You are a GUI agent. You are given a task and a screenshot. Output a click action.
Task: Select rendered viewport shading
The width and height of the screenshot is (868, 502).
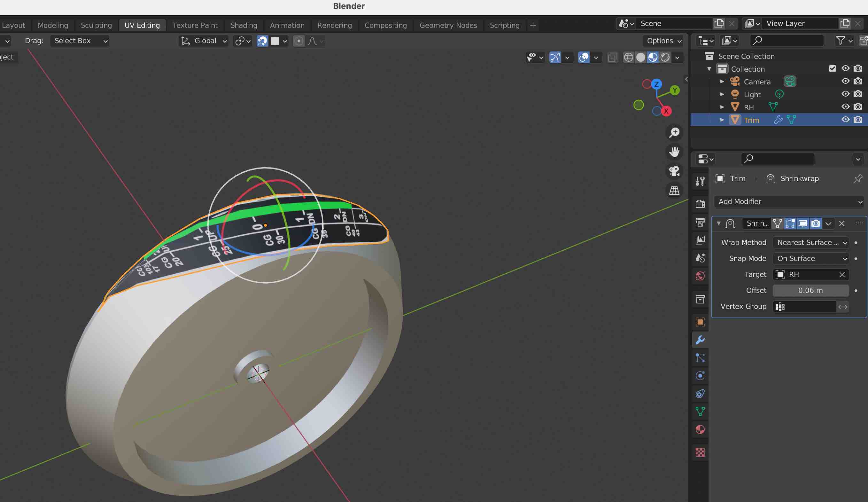coord(665,57)
